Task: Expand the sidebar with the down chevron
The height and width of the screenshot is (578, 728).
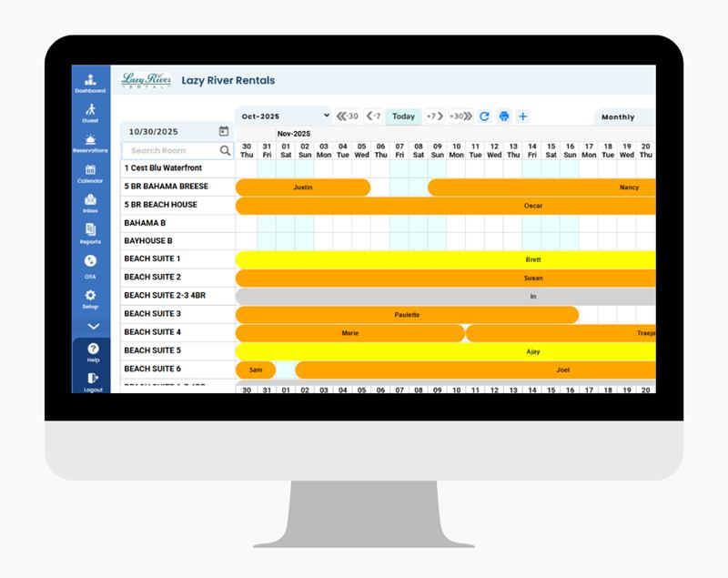Action: [x=92, y=326]
